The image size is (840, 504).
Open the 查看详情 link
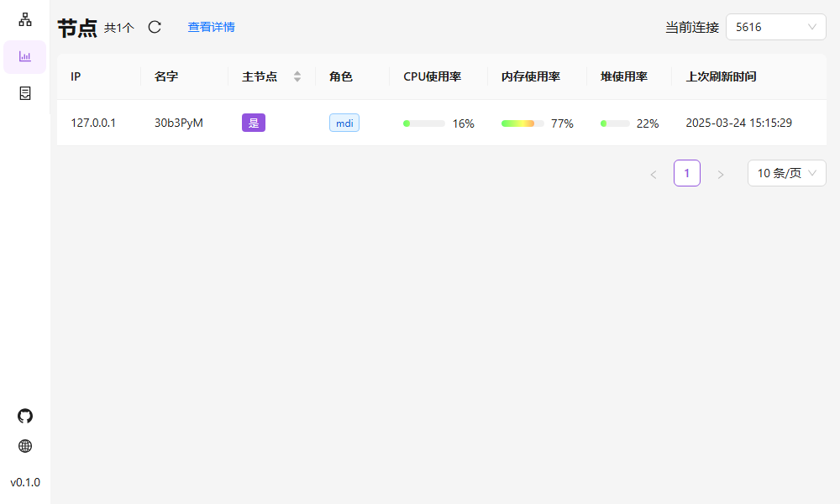(211, 27)
